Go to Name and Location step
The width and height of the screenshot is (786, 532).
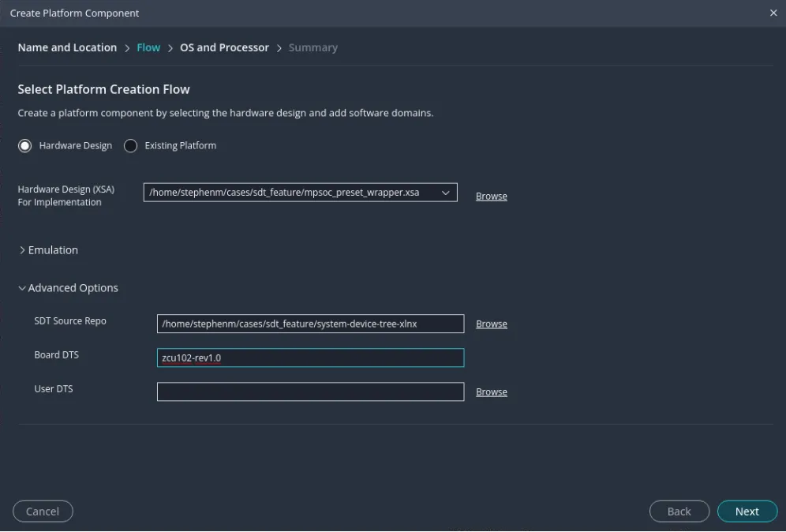(x=67, y=48)
